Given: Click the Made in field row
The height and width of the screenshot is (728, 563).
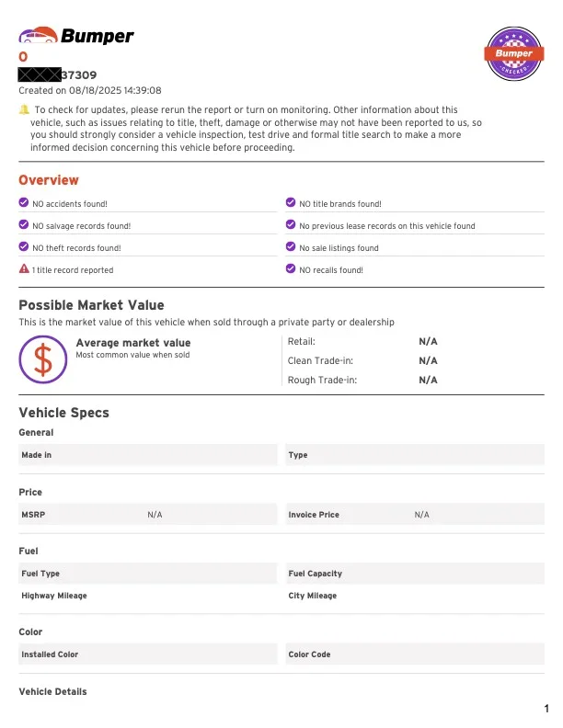Looking at the screenshot, I should click(x=147, y=455).
